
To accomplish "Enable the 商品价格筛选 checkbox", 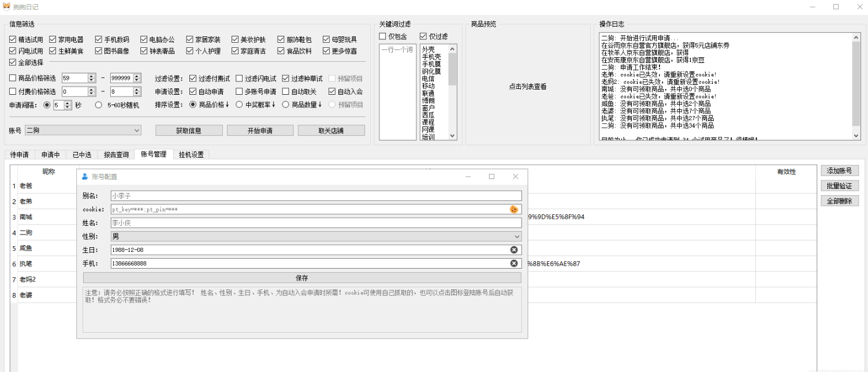I will (x=13, y=78).
